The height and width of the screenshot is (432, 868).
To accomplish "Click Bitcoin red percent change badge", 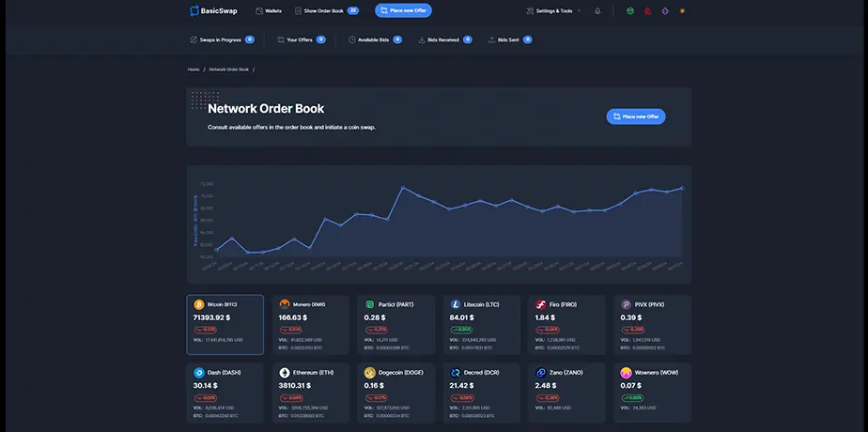I will (x=205, y=330).
